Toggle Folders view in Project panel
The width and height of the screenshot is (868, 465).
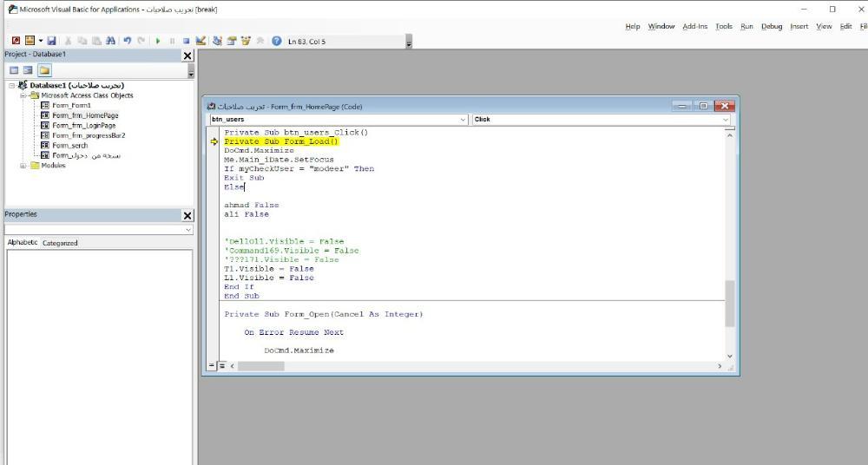[43, 69]
